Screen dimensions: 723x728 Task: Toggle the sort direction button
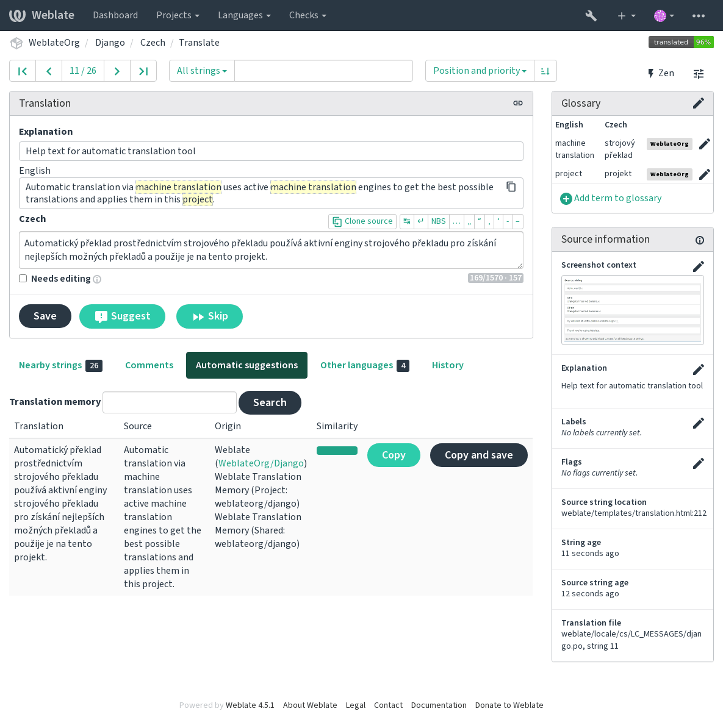545,71
